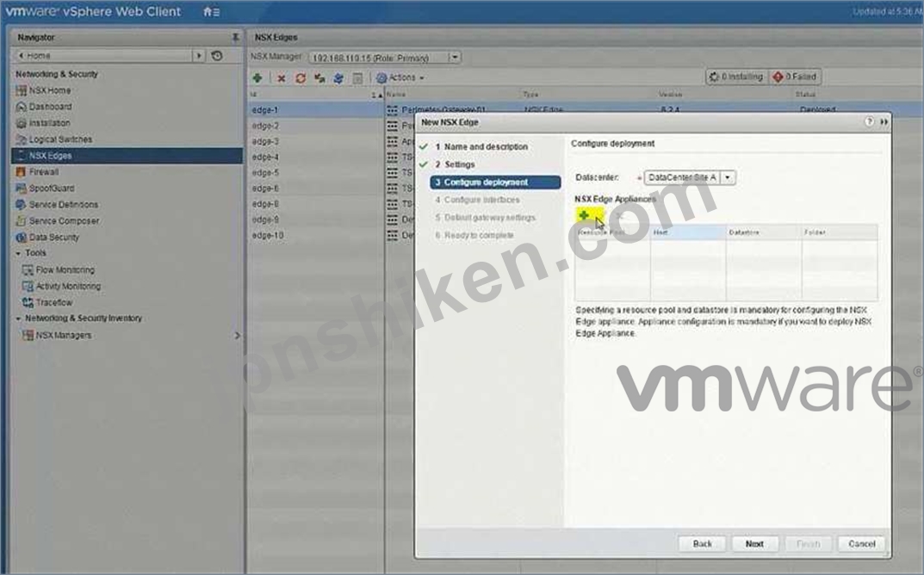Click the Data Security icon

coord(22,238)
